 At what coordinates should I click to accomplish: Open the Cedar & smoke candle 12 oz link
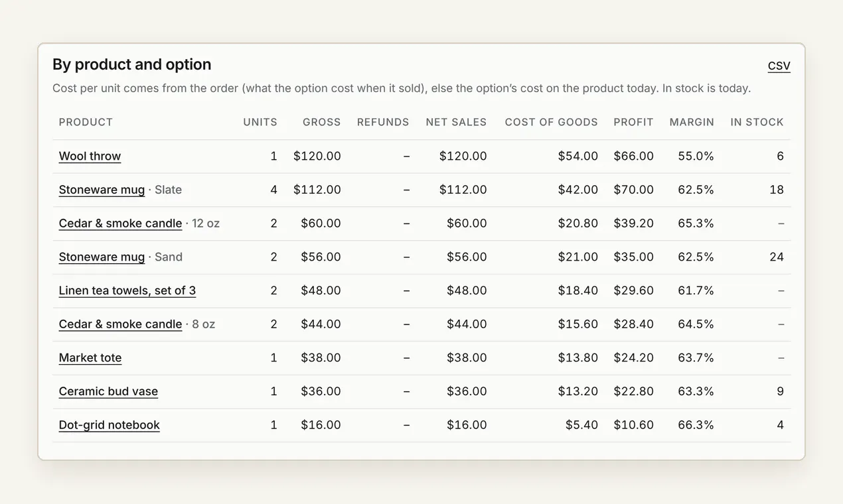[120, 223]
